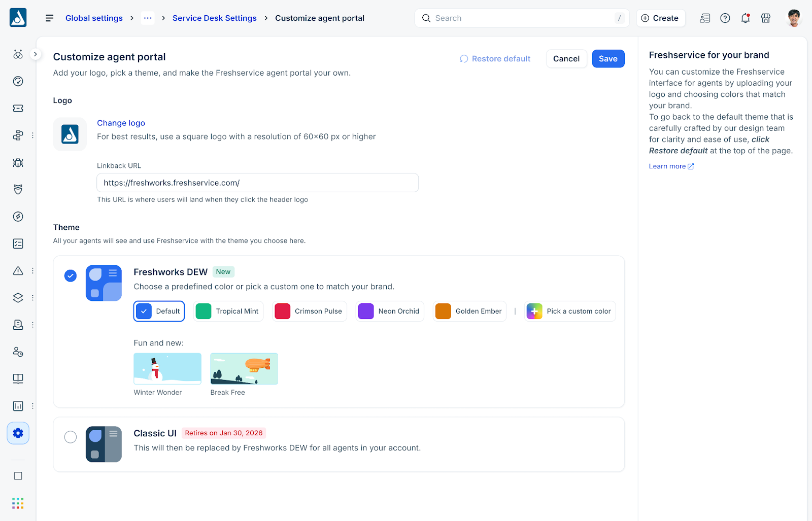Open the document inbox tray sidebar icon
The height and width of the screenshot is (521, 812).
tap(18, 325)
